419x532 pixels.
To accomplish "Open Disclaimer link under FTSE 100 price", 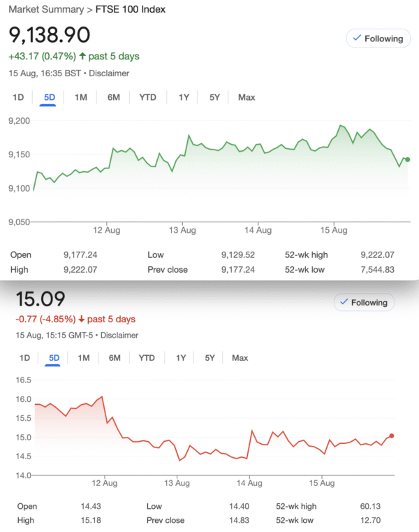I will click(x=109, y=73).
